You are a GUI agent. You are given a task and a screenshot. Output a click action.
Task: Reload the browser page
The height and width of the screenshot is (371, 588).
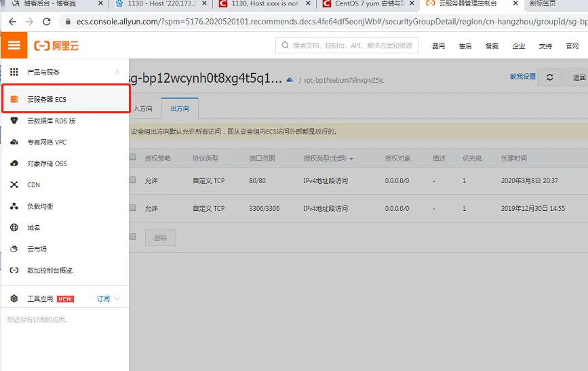pyautogui.click(x=47, y=22)
